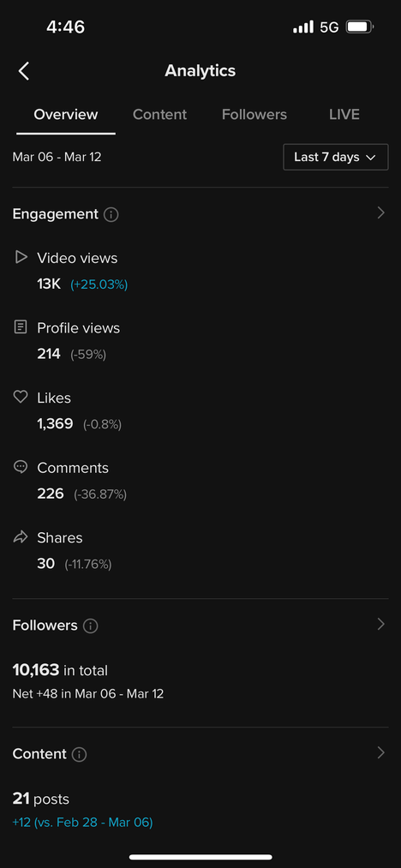
Task: Tap the Likes heart icon
Action: point(21,397)
